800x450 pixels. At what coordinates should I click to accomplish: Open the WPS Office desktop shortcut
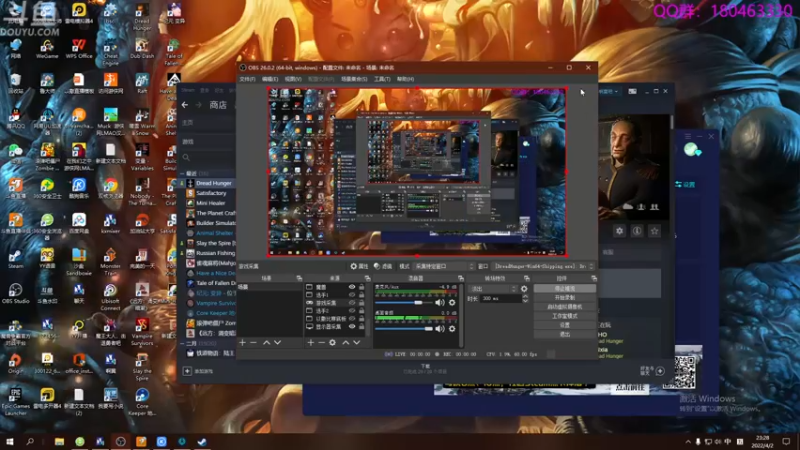coord(79,48)
